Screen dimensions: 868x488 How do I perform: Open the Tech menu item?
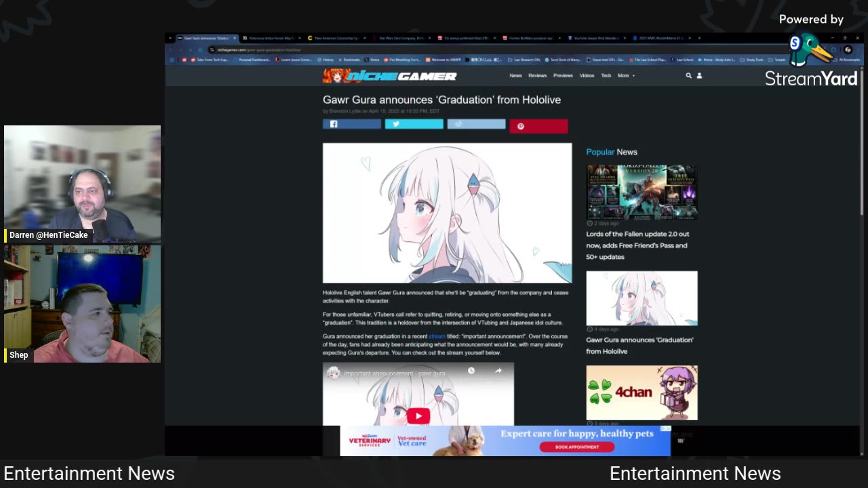point(606,76)
